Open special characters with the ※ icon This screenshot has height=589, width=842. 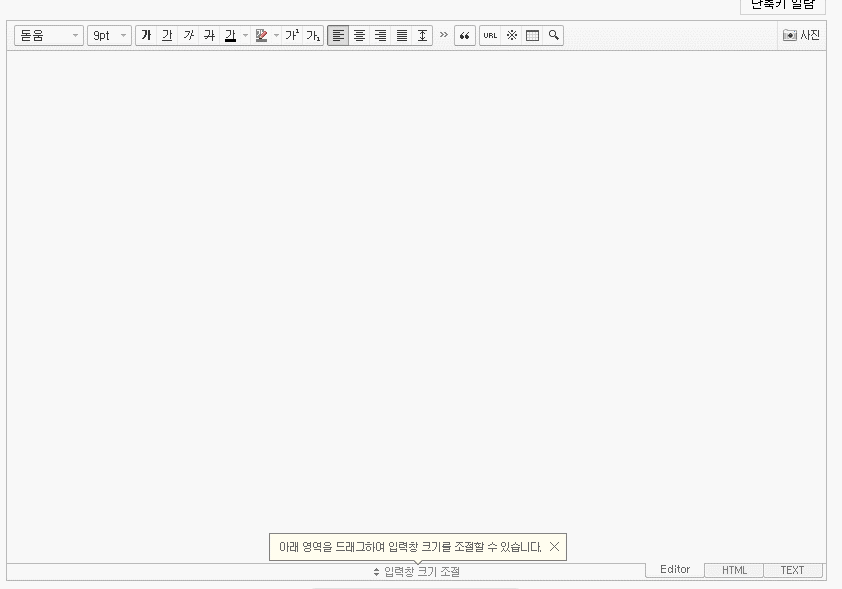[x=510, y=34]
